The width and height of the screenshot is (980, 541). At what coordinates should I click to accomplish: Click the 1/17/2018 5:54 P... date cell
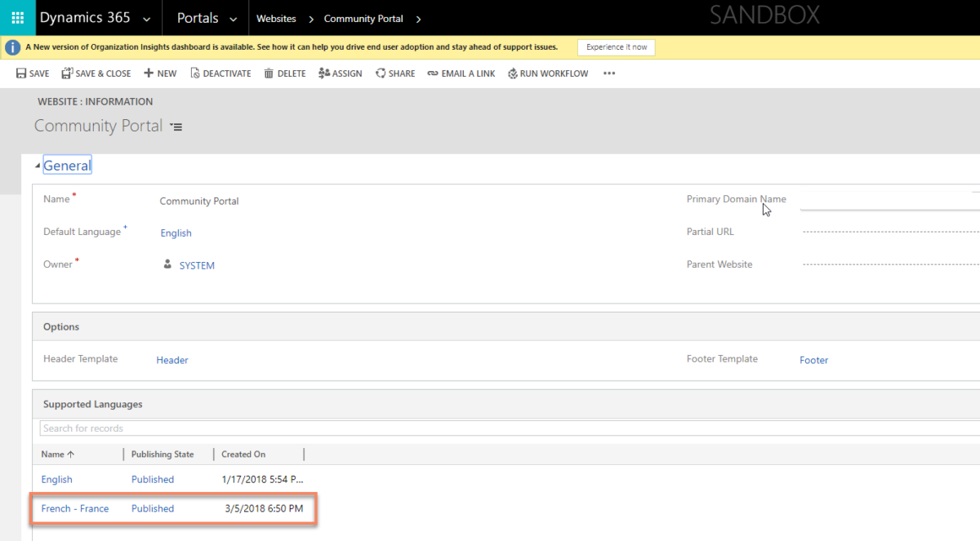(263, 479)
